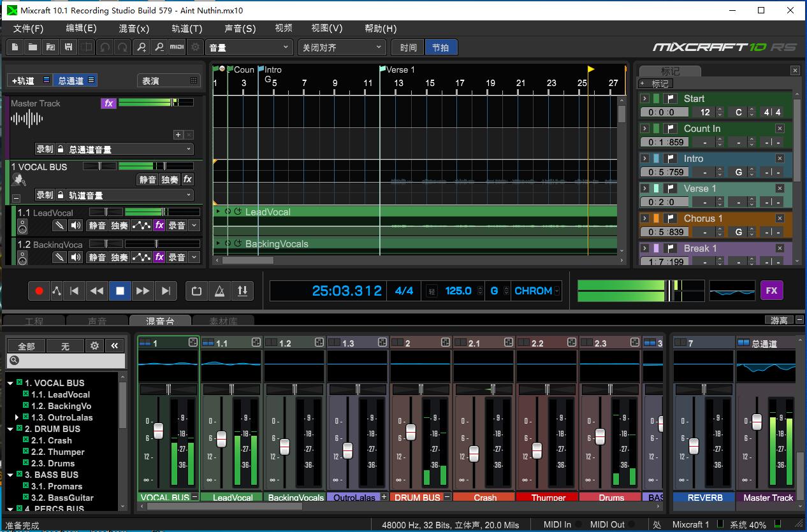807x532 pixels.
Task: Click the LeadVocal tuning fork icon
Action: (59, 226)
